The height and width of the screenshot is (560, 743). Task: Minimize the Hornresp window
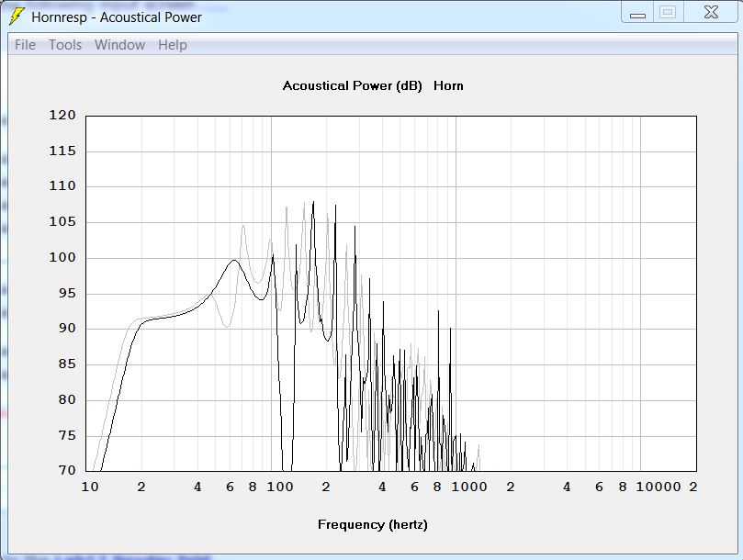637,13
